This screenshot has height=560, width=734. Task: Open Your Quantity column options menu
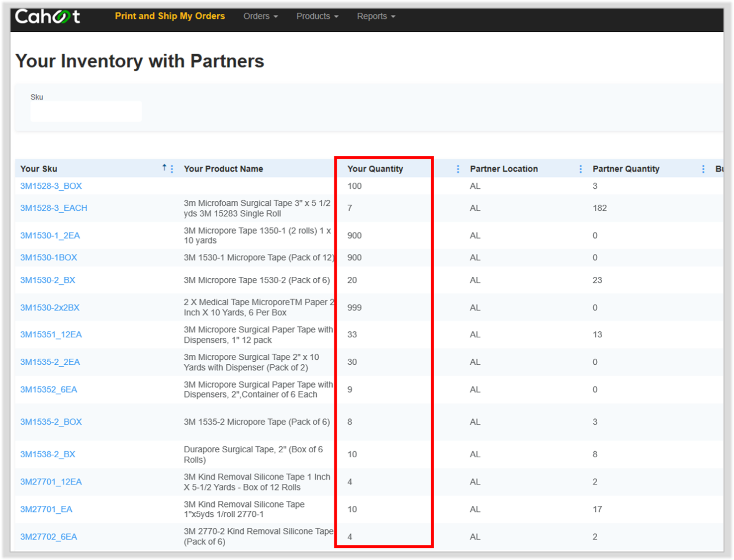pos(458,169)
